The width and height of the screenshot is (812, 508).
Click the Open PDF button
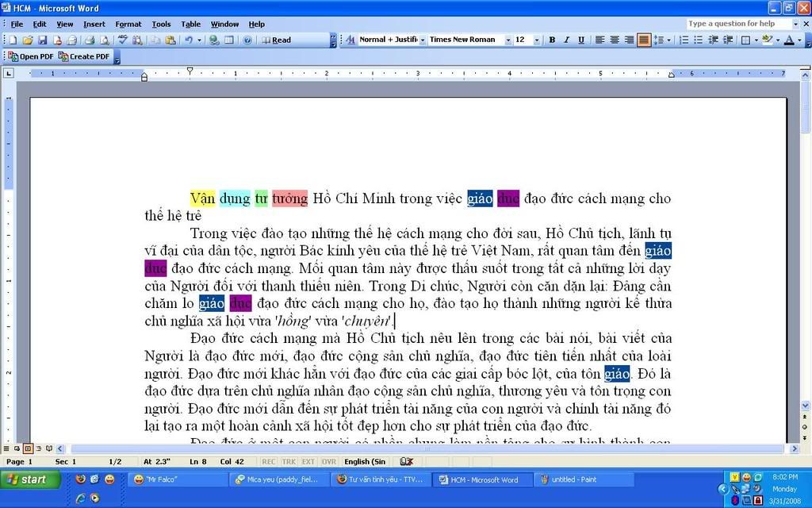tap(31, 56)
